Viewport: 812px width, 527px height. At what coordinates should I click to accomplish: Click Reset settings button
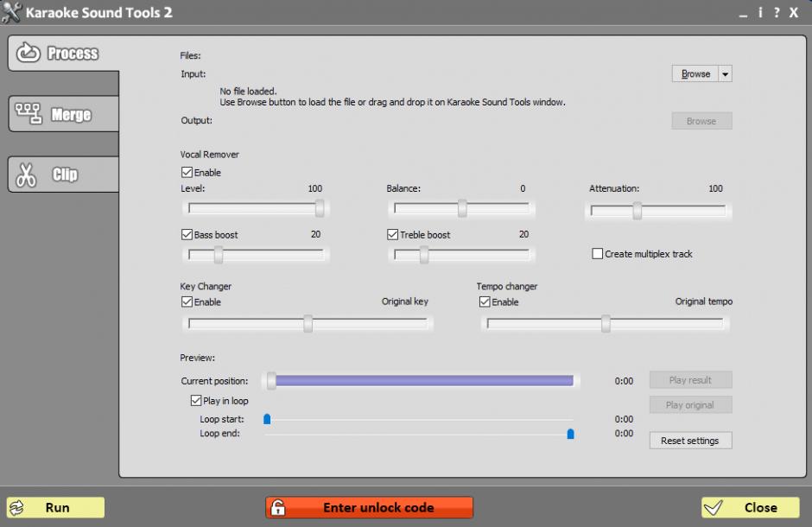click(x=690, y=441)
